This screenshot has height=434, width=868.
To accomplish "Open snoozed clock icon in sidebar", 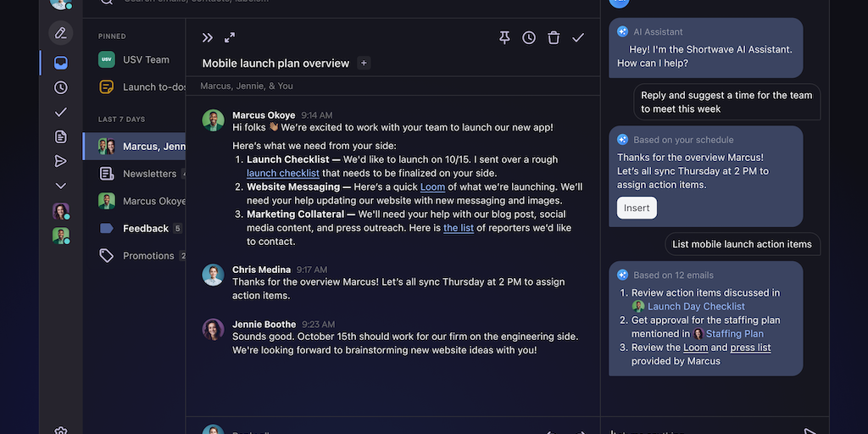I will point(60,87).
